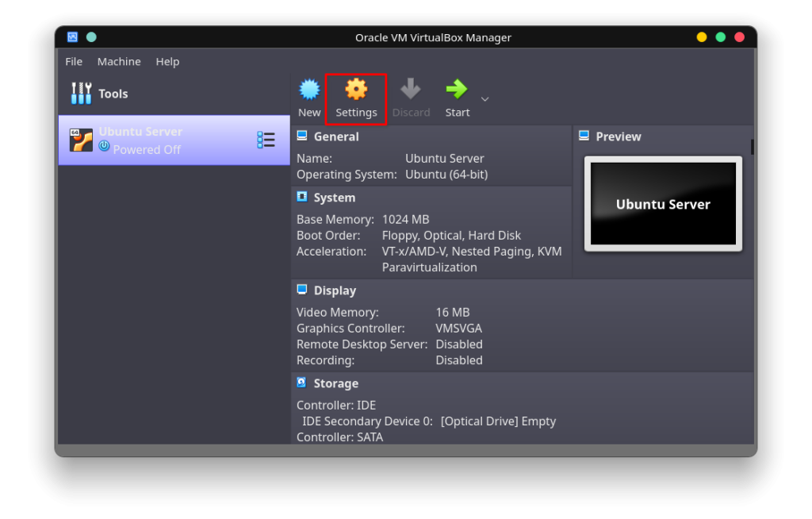
Task: Open the Help menu
Action: tap(167, 61)
